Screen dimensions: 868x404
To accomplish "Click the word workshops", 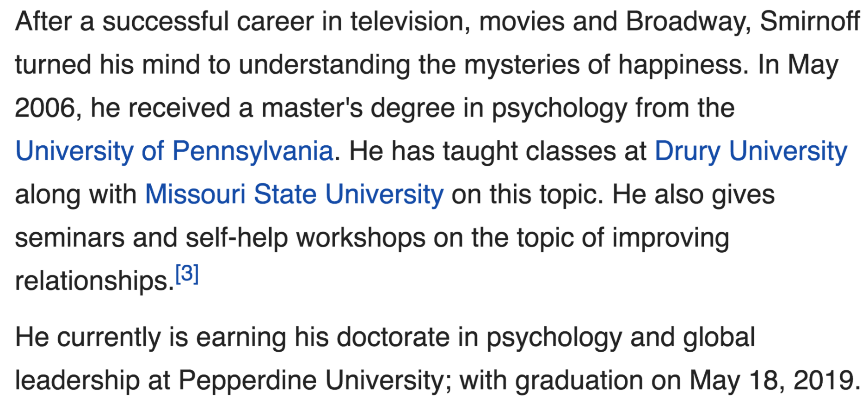I will pos(360,238).
